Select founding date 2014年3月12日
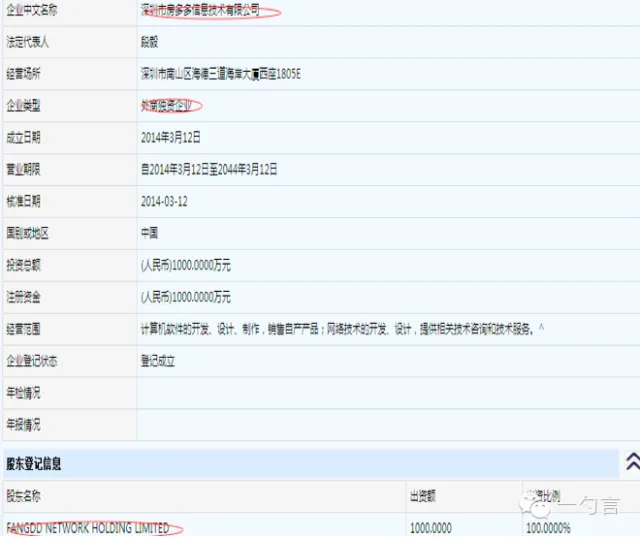 171,138
